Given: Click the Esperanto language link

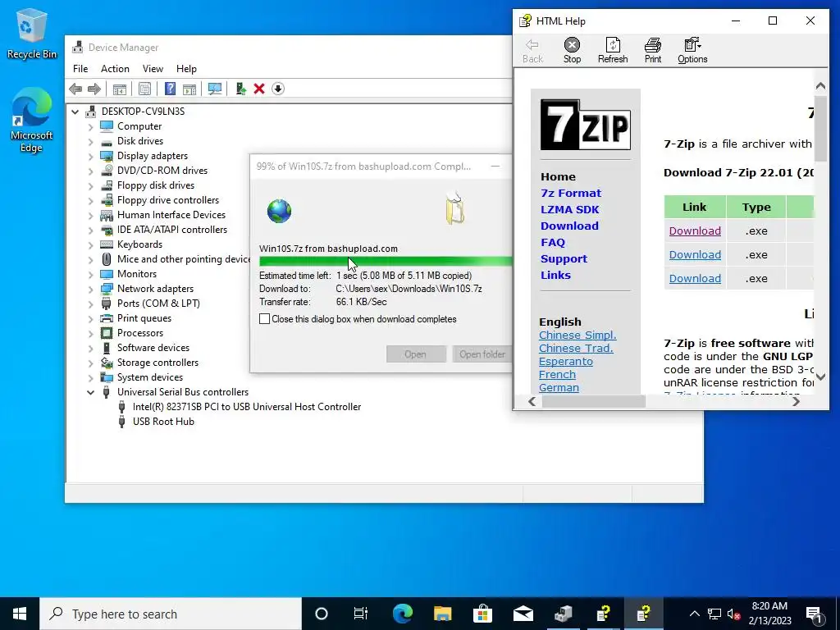Looking at the screenshot, I should pyautogui.click(x=566, y=361).
